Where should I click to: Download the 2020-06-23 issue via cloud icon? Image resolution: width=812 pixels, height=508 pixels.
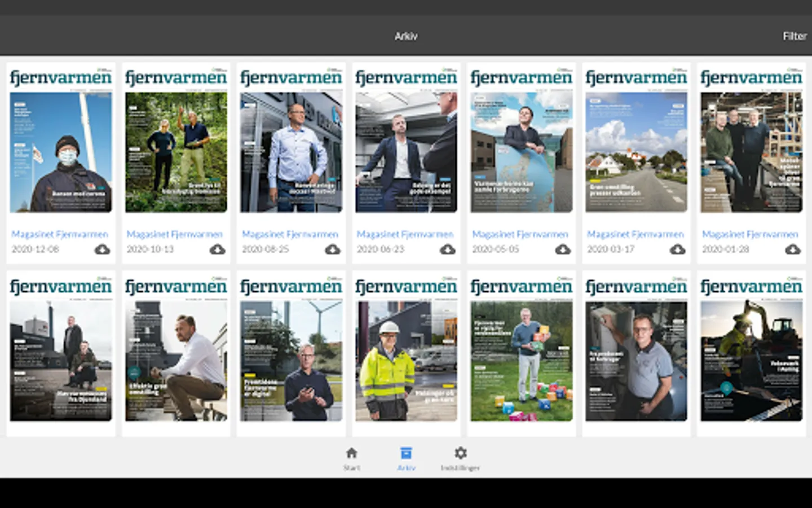click(447, 249)
